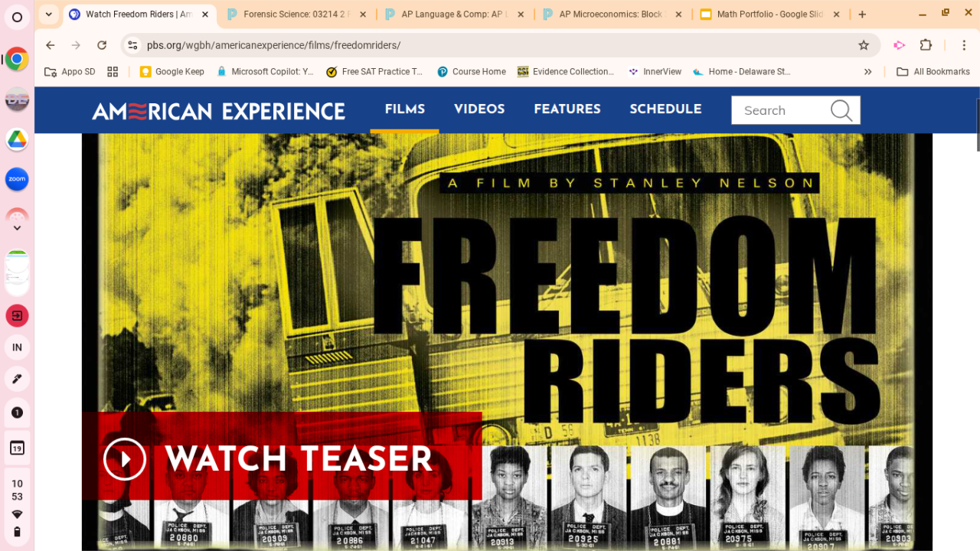Open the Microsoft Copilot bookmark
Image resolution: width=980 pixels, height=551 pixels.
click(x=265, y=72)
